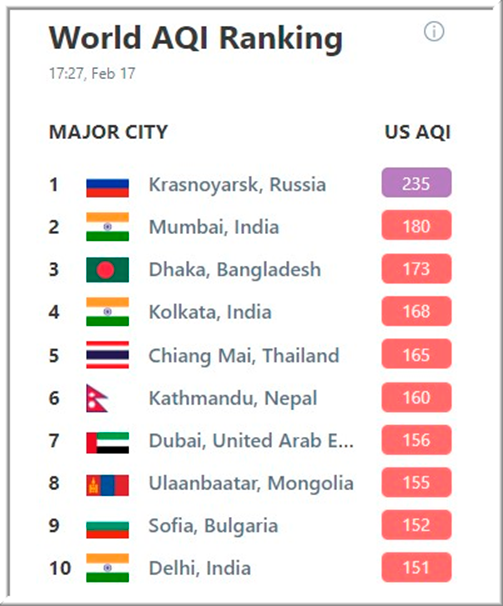Click the 151 AQI badge for Delhi

(416, 567)
